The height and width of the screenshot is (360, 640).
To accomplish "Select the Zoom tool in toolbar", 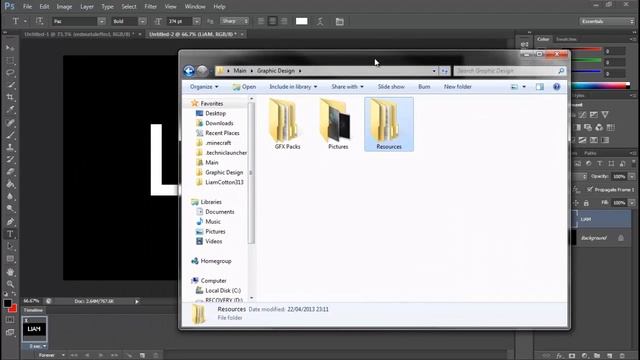I will coord(10,284).
